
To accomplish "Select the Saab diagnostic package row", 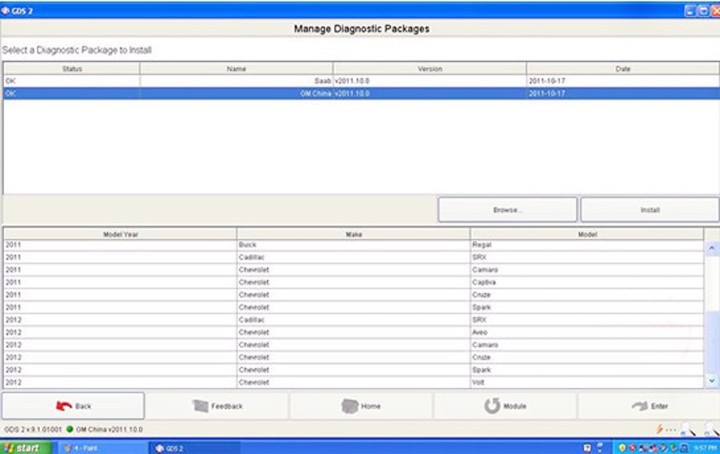I will pyautogui.click(x=361, y=81).
